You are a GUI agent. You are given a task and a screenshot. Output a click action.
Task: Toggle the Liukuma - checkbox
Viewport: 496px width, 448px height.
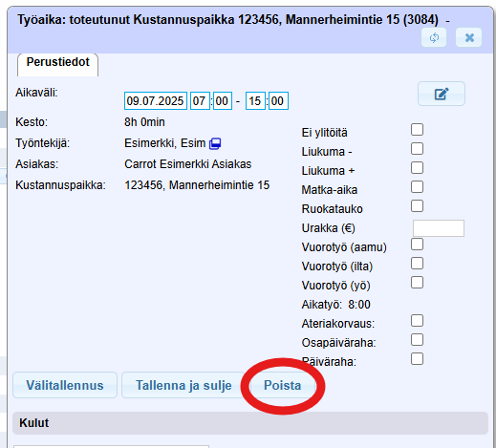click(x=417, y=149)
